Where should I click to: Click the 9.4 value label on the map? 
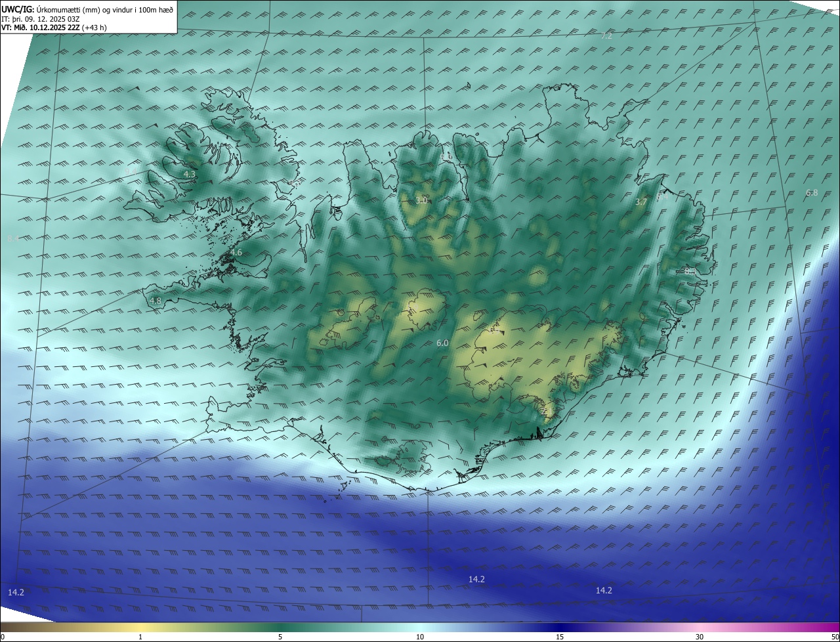(131, 171)
